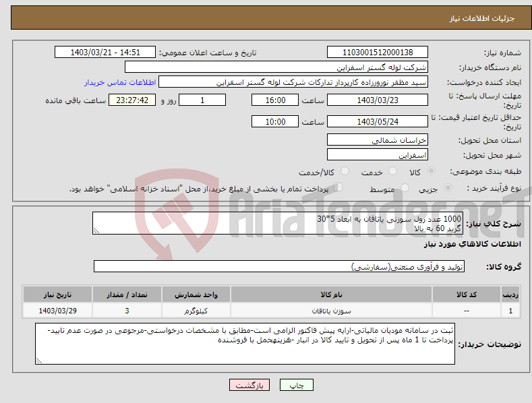The image size is (532, 403).
Task: Click the سوزن یاتاقان item cell
Action: pyautogui.click(x=332, y=311)
